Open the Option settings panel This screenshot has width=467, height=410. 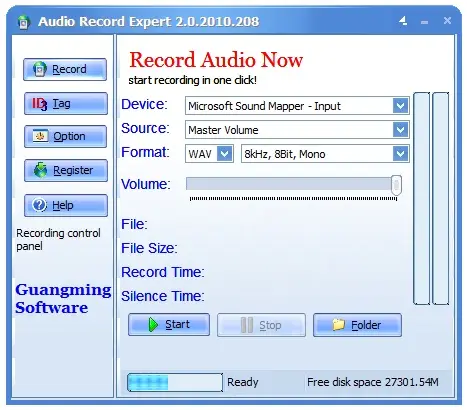(65, 136)
